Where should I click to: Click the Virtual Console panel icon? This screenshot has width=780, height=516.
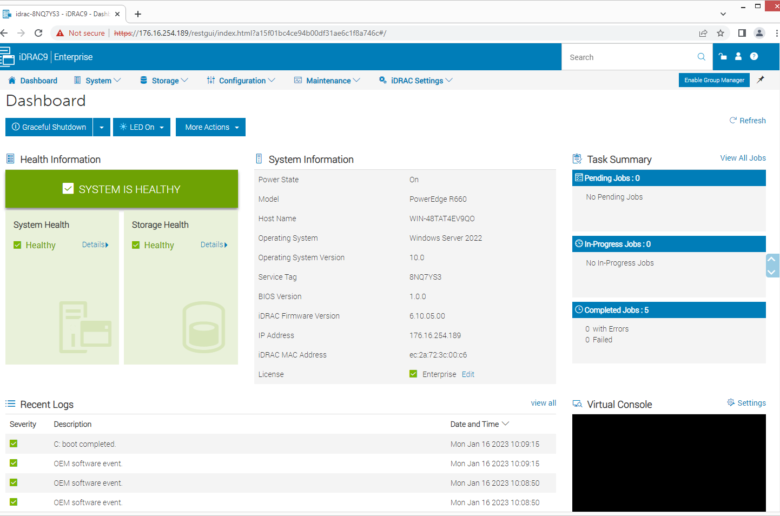[578, 404]
